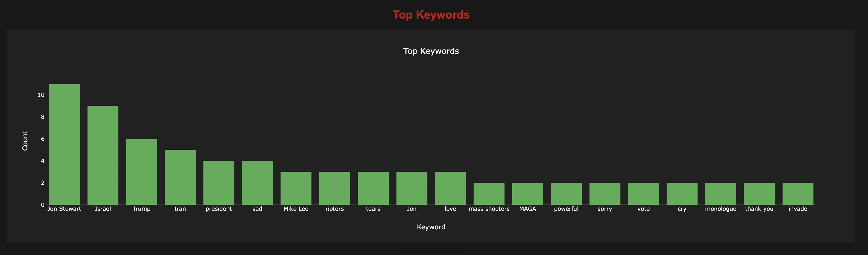Click the tears axis label
Screen dimensions: 868x255
pyautogui.click(x=373, y=209)
